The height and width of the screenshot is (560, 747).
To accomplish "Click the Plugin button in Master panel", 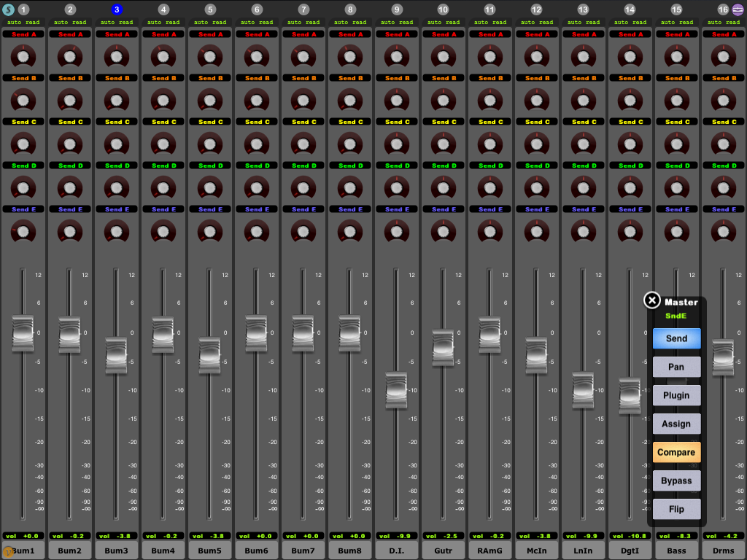I will tap(676, 395).
